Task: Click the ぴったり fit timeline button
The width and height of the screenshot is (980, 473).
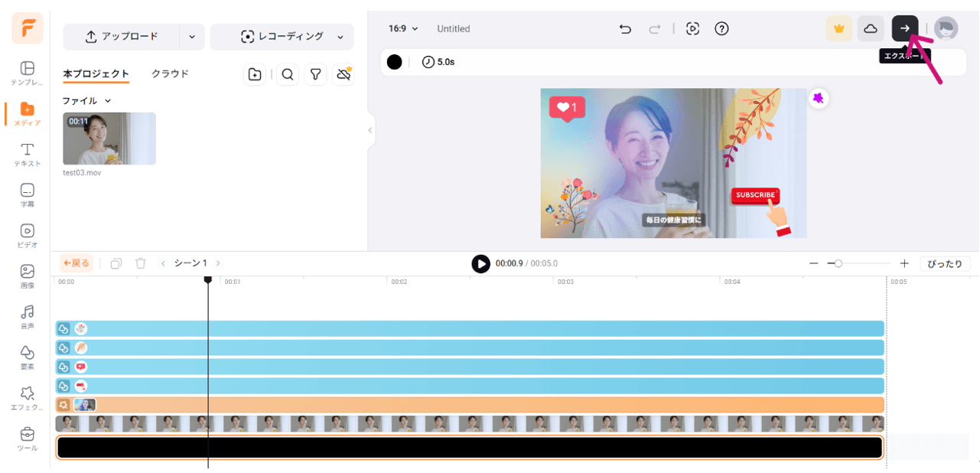Action: 945,263
